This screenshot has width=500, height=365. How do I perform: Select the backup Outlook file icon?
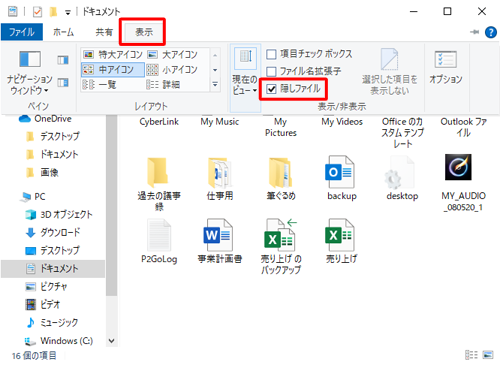tap(340, 172)
